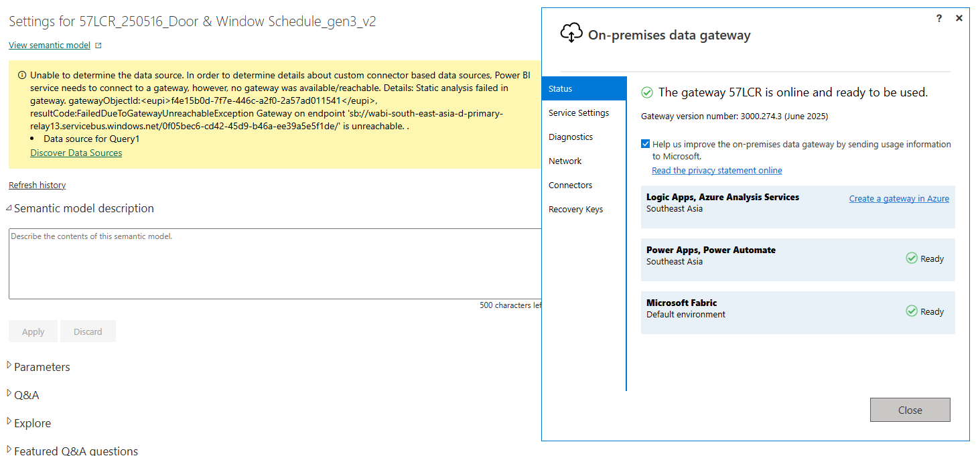Click the cloud gateway logo icon
Viewport: 980px width, 456px height.
point(571,33)
